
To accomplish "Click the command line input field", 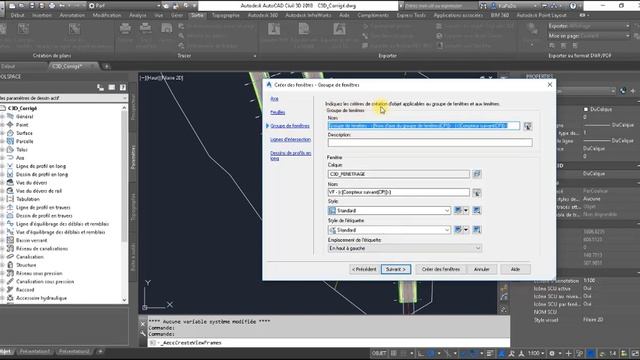I will 329,343.
